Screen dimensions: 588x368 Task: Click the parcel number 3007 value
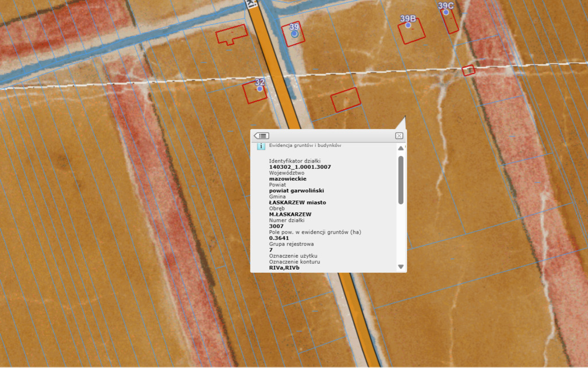tap(276, 226)
